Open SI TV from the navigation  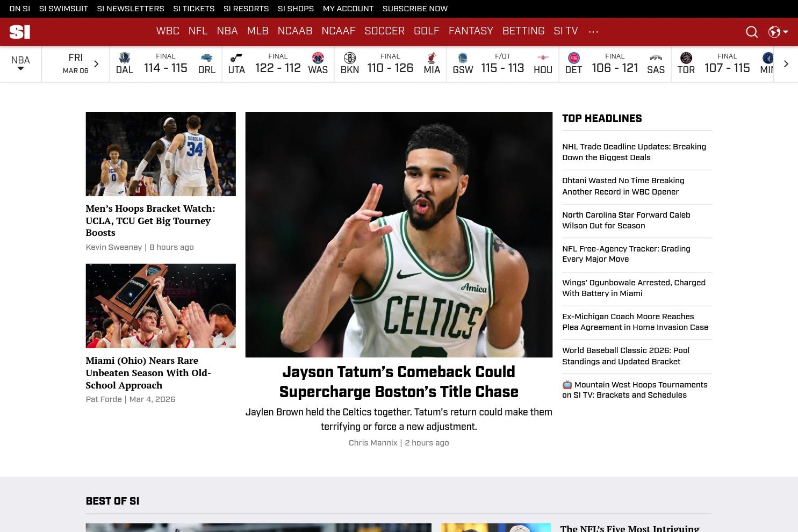pyautogui.click(x=566, y=31)
